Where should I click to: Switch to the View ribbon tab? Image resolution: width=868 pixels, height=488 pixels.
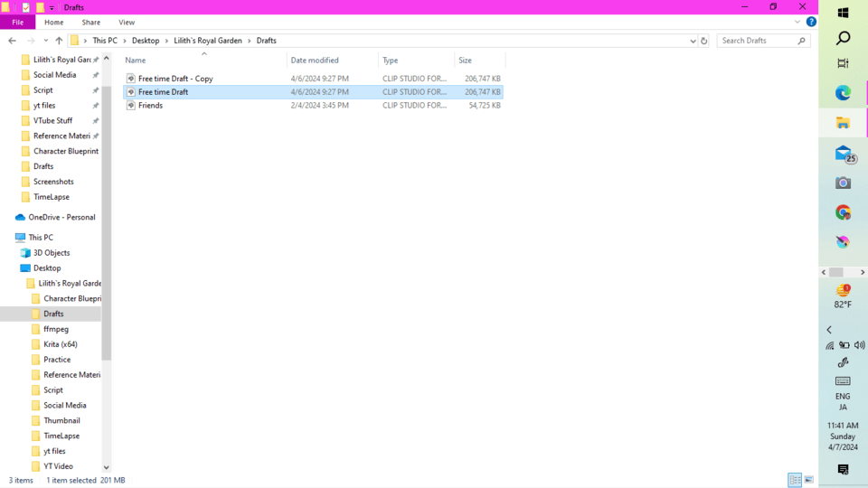tap(127, 22)
